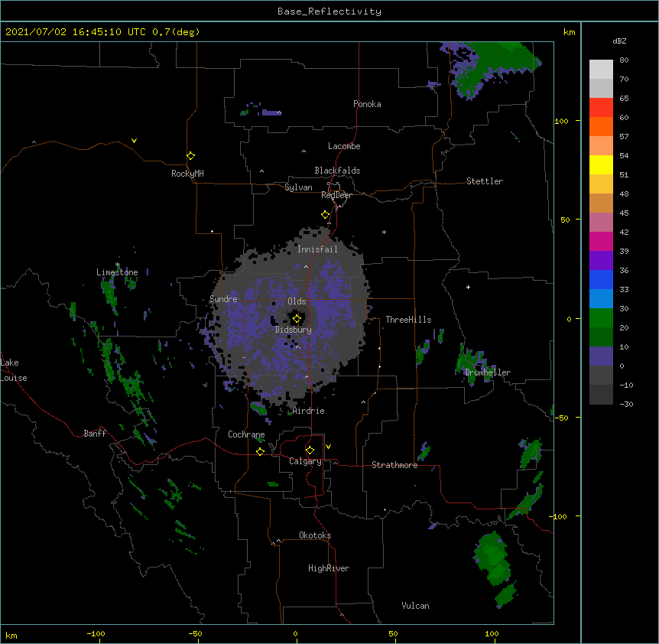Click the 100 tick on the right vertical axis
This screenshot has height=644, width=659.
click(561, 121)
